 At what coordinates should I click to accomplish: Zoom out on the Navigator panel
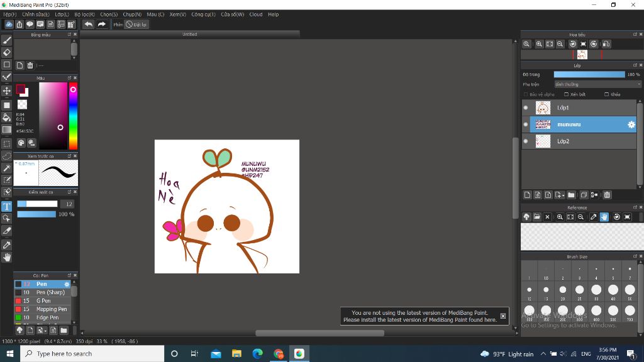pos(560,44)
